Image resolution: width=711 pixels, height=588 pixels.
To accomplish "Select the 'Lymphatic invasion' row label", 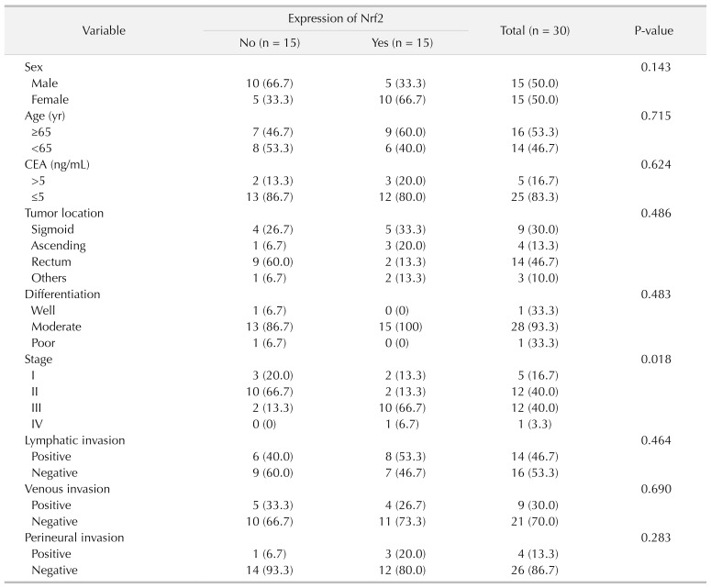I will [72, 438].
